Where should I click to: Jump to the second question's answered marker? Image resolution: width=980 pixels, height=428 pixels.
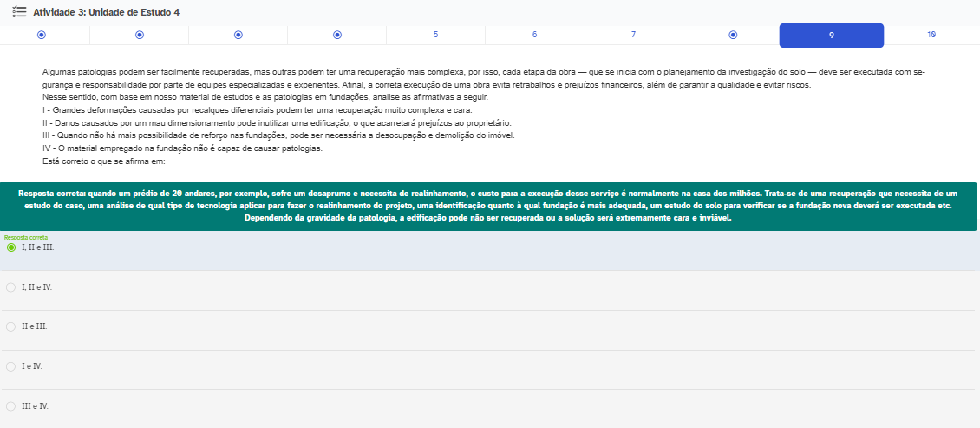[x=140, y=35]
